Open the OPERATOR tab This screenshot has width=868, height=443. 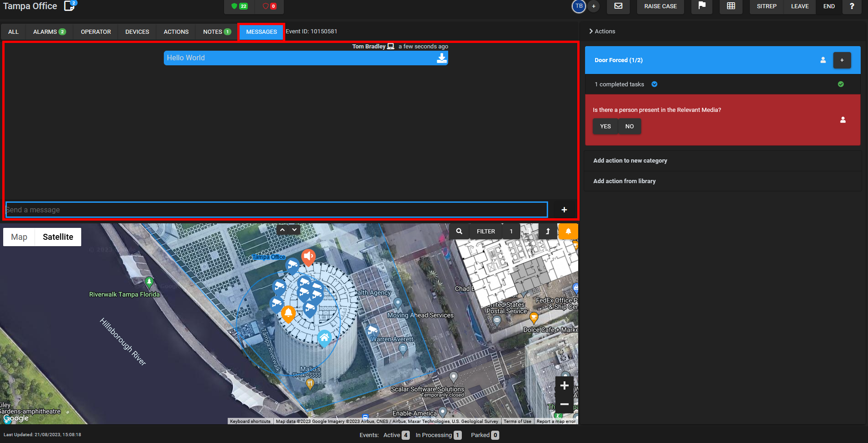(96, 32)
